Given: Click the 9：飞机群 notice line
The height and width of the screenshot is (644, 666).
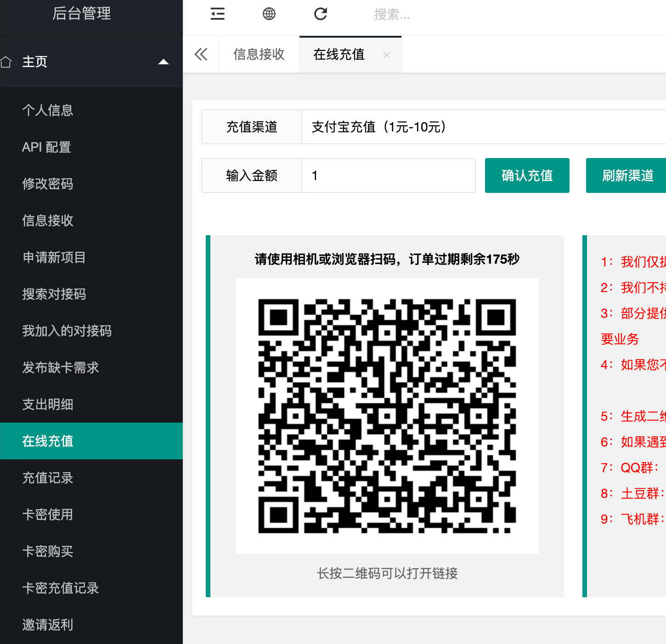Looking at the screenshot, I should [x=633, y=519].
